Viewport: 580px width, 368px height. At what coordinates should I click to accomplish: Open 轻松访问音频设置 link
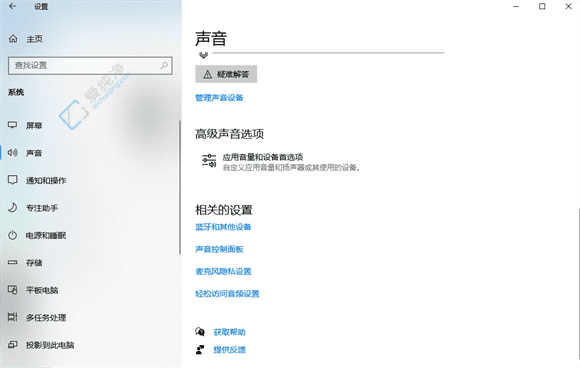click(x=227, y=294)
